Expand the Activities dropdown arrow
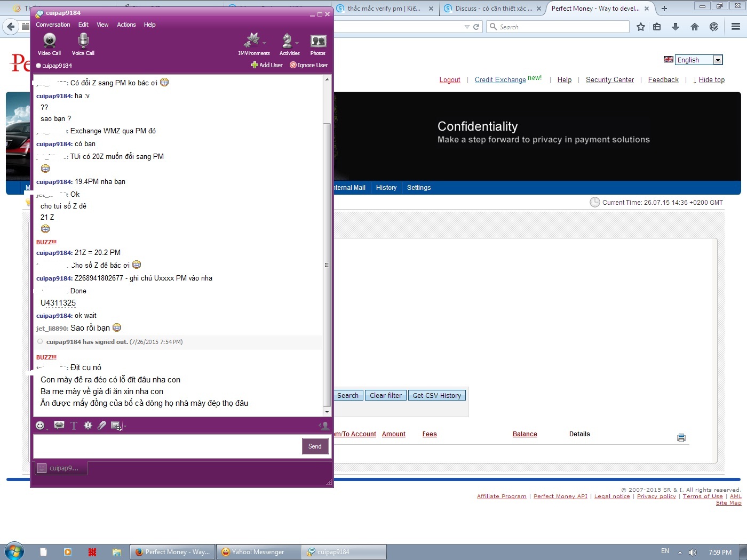This screenshot has width=747, height=560. (x=297, y=44)
